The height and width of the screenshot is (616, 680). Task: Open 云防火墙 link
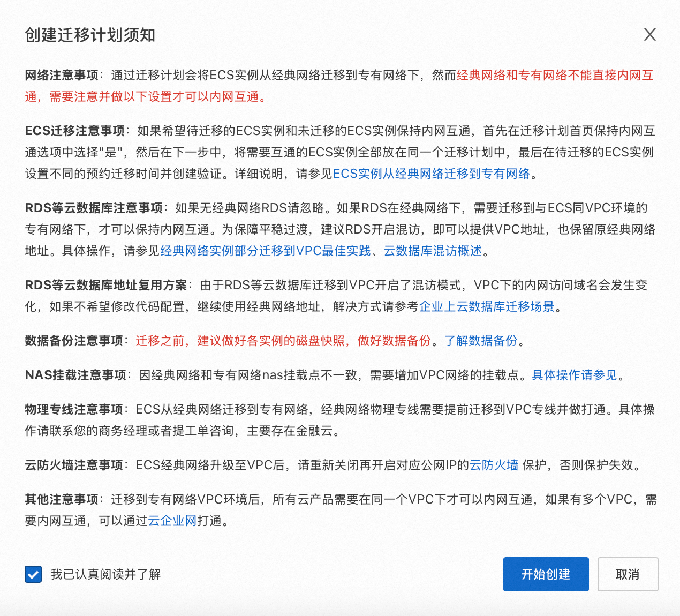(x=494, y=465)
